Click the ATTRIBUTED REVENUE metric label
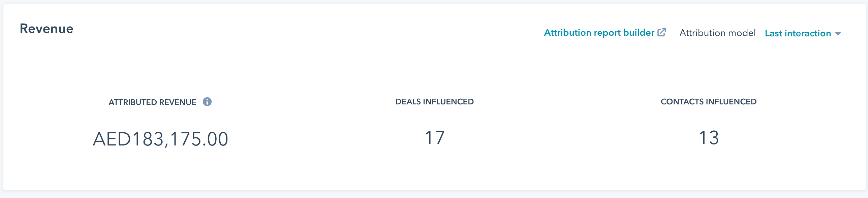This screenshot has width=868, height=198. 152,102
